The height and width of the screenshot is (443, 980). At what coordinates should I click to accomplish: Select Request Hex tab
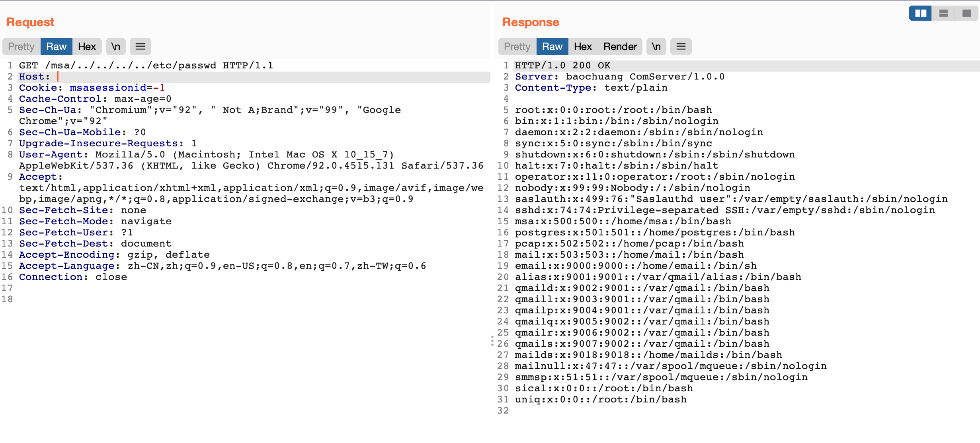87,47
